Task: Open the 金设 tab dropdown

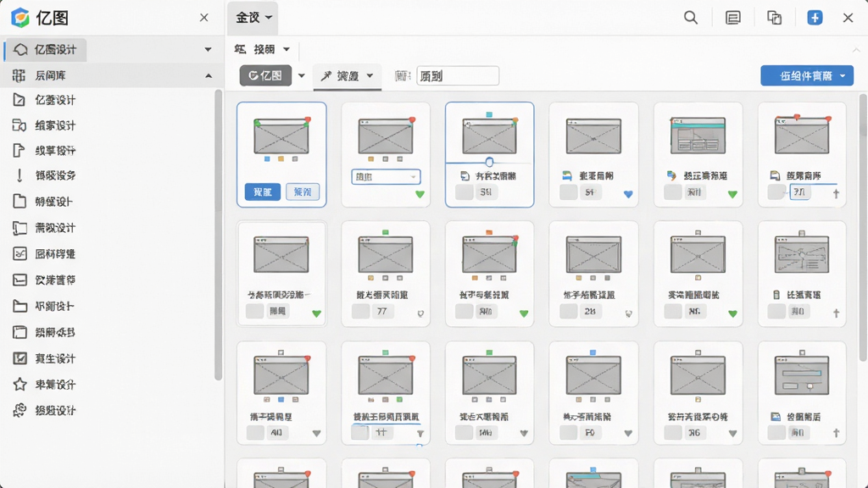Action: coord(269,18)
